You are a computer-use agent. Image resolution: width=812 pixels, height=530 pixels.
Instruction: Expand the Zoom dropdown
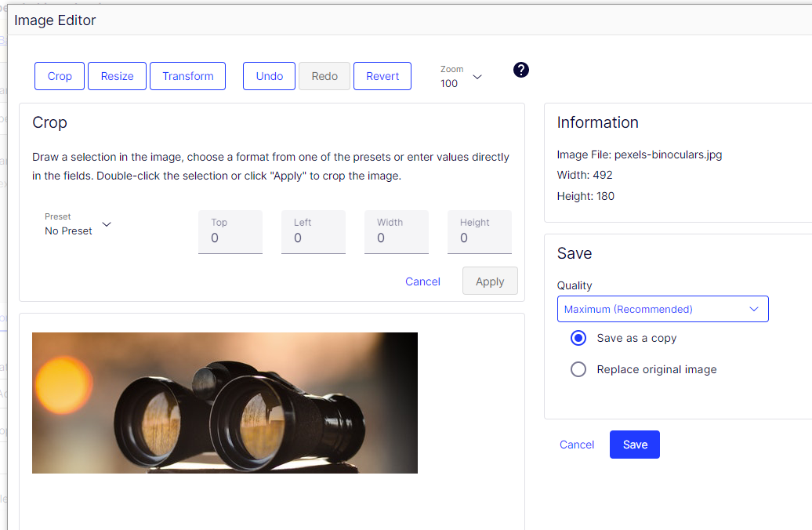click(x=462, y=77)
